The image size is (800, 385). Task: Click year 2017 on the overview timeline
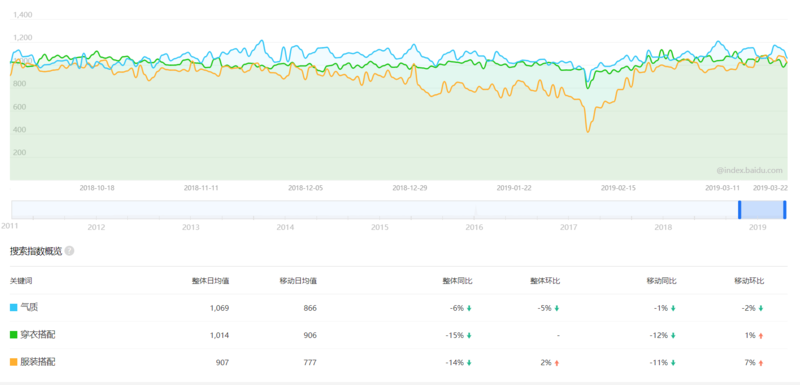click(569, 227)
